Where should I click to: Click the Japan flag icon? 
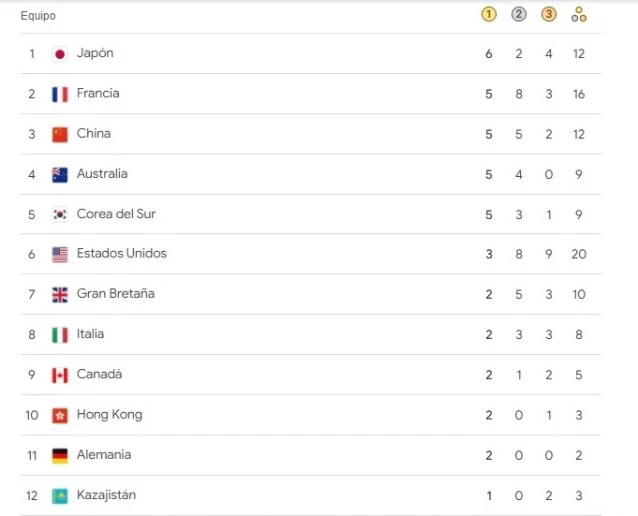[60, 54]
